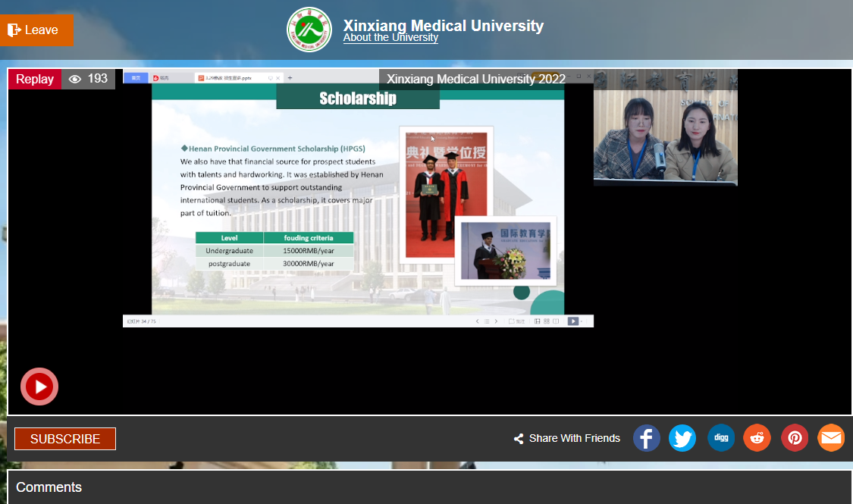
Task: Share the video on Digg
Action: [720, 438]
